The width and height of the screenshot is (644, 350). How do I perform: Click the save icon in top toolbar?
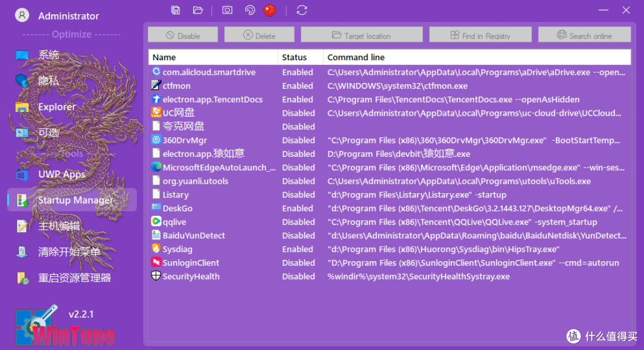pos(175,10)
